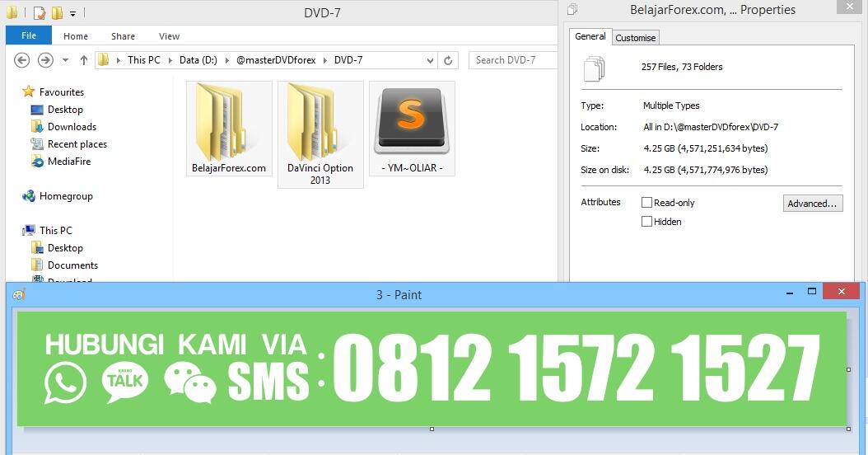Click the Desktop icon under This PC
This screenshot has height=455, width=868.
pyautogui.click(x=37, y=247)
